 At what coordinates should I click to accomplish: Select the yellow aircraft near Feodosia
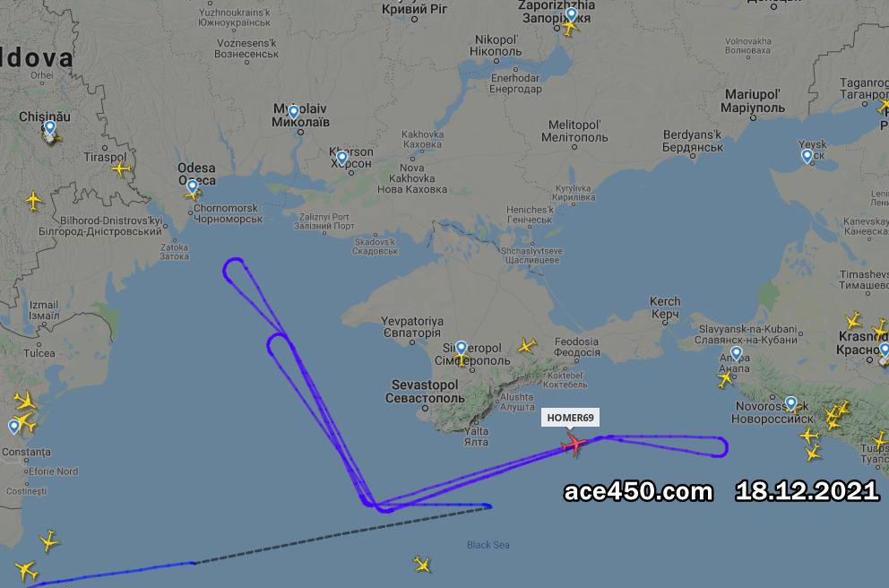coord(527,345)
